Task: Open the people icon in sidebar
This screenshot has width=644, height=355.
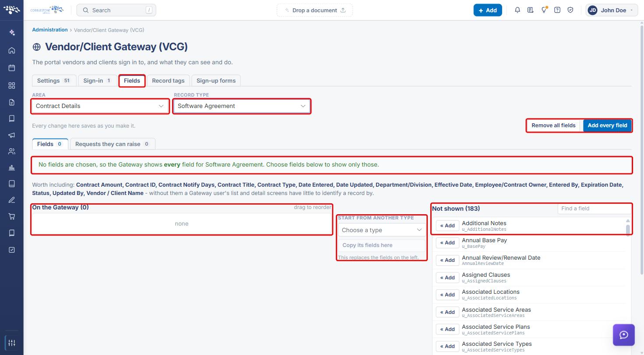Action: 12,151
